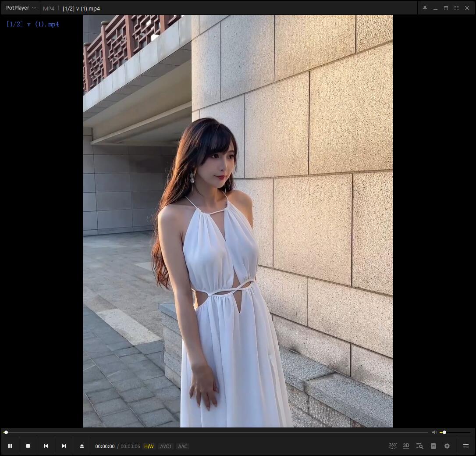This screenshot has height=456, width=476.
Task: Toggle the 3D video mode button
Action: tap(406, 445)
